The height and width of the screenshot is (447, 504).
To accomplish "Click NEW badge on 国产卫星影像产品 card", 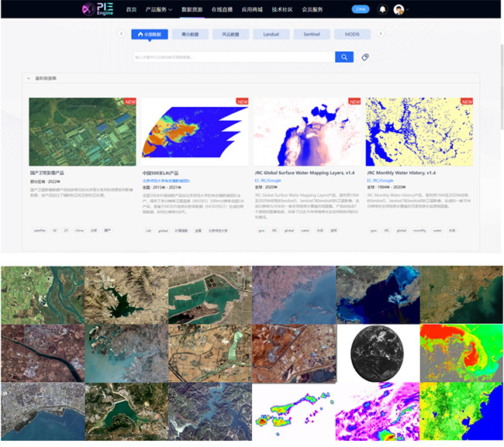I will pyautogui.click(x=129, y=101).
